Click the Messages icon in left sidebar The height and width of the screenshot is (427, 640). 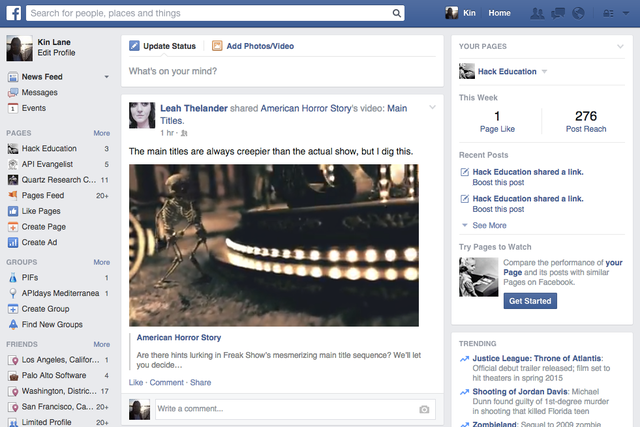point(13,93)
